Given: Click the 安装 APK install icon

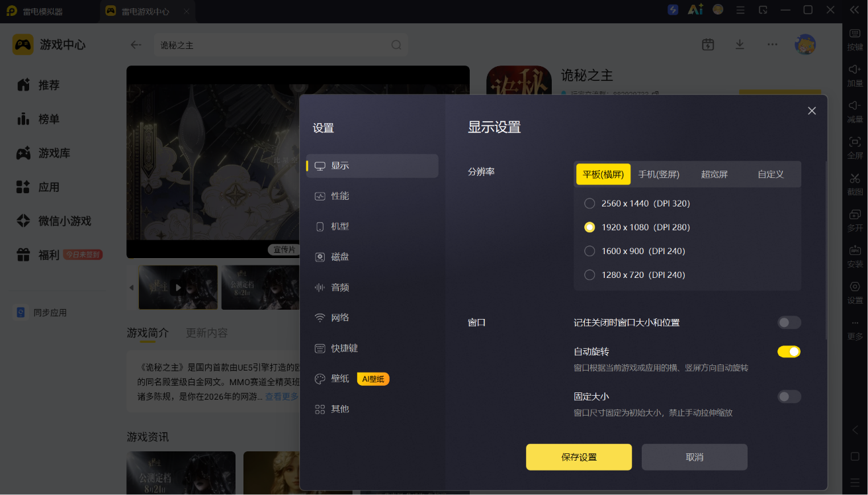Looking at the screenshot, I should pos(855,257).
